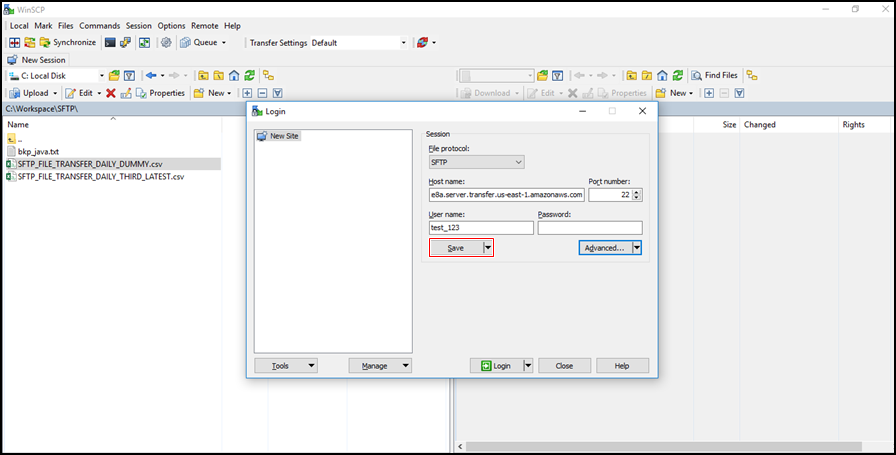Select bkp_java.txt in local file list
Screen dimensions: 896x455
tap(38, 151)
